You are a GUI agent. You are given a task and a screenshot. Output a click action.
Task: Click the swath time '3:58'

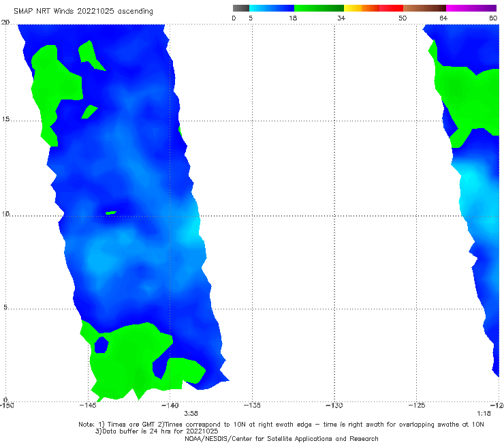point(191,414)
